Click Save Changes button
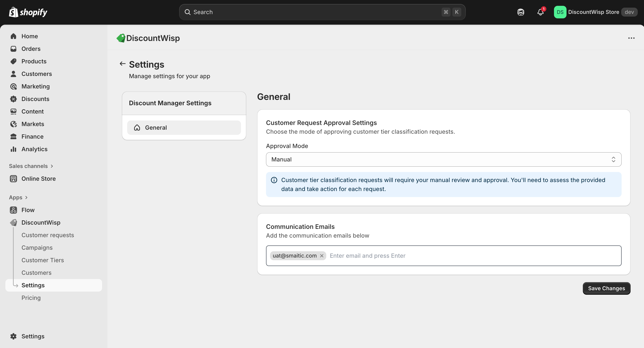The height and width of the screenshot is (348, 644). click(606, 288)
